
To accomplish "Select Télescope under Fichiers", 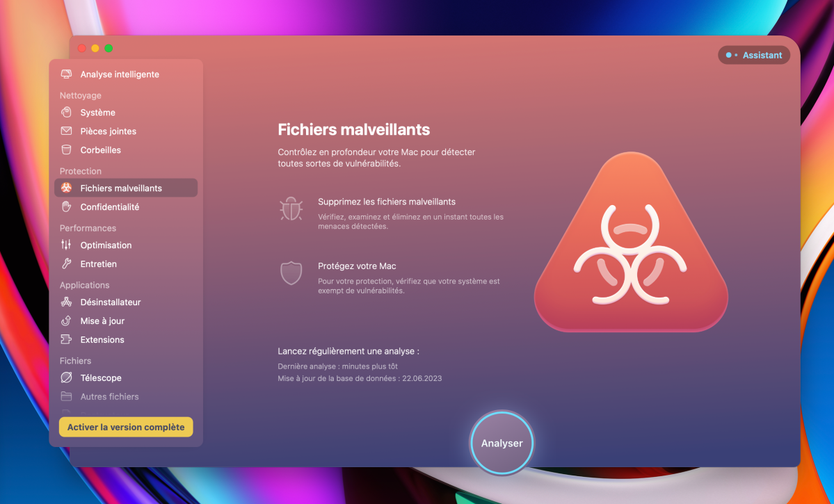I will [x=126, y=377].
